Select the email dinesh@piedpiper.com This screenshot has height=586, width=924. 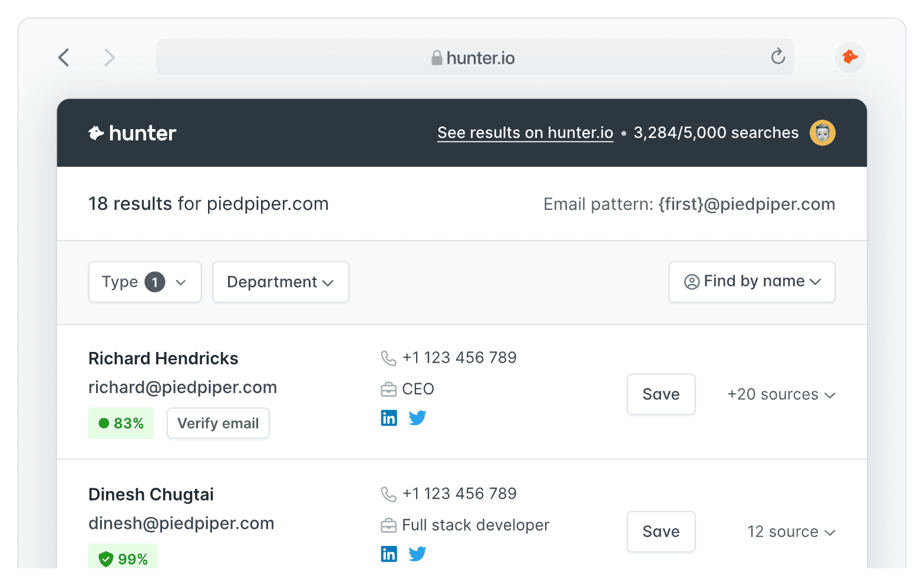[181, 524]
